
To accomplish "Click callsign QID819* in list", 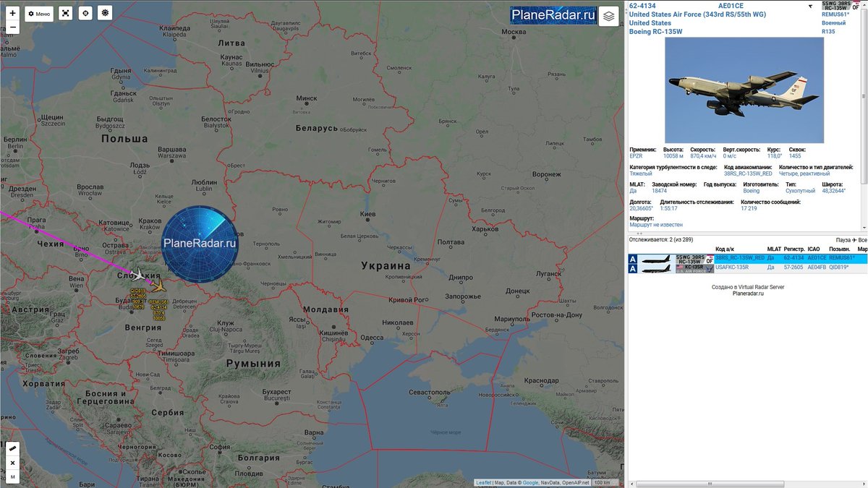I will pos(841,267).
